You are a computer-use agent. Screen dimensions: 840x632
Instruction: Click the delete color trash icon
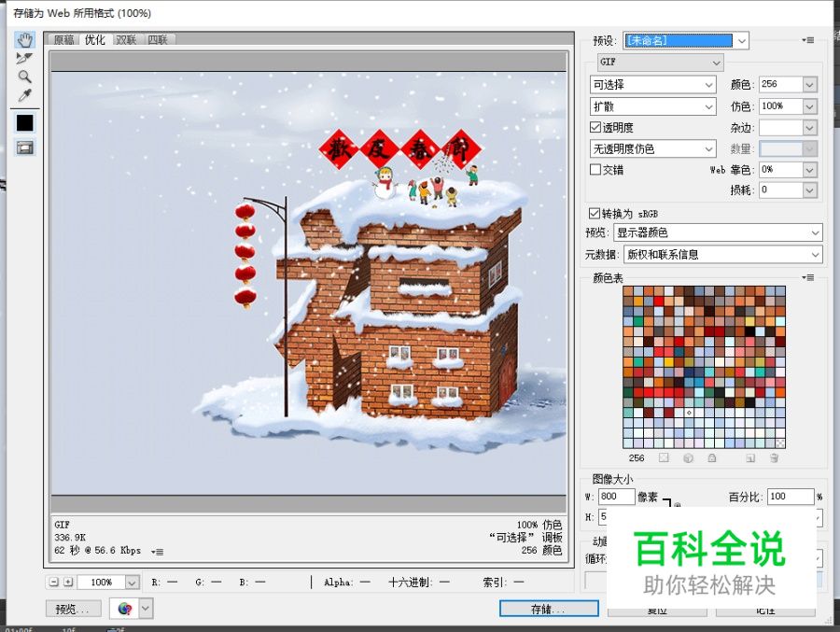click(x=774, y=457)
